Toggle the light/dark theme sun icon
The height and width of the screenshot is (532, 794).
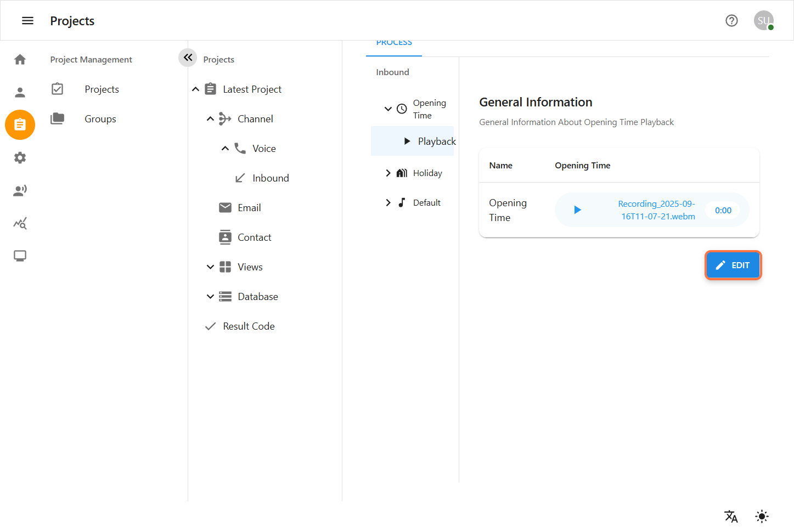pos(762,516)
